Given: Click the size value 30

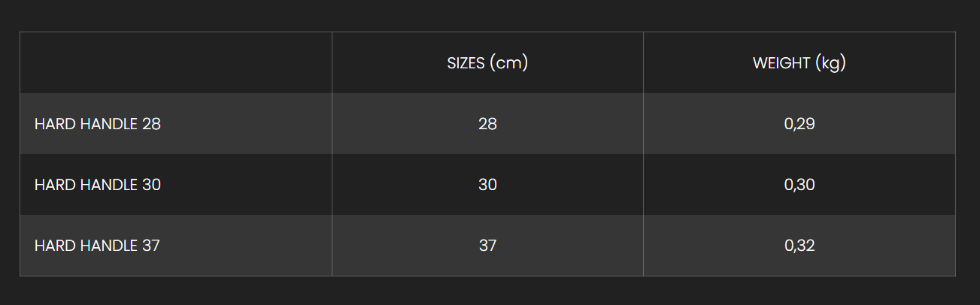Looking at the screenshot, I should 487,185.
